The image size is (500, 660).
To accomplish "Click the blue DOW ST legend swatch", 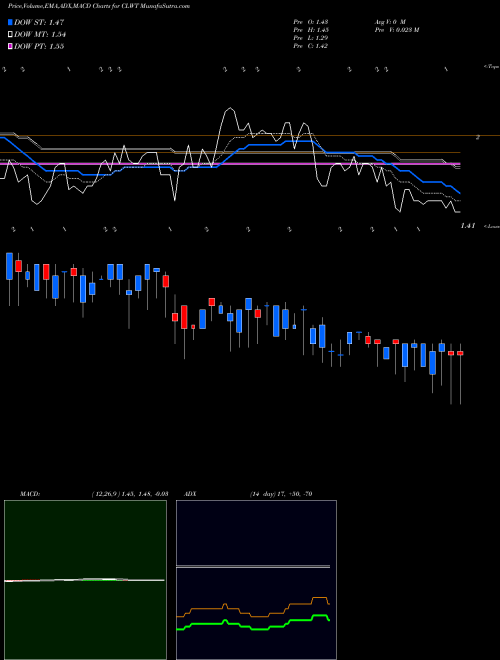I will [x=11, y=22].
